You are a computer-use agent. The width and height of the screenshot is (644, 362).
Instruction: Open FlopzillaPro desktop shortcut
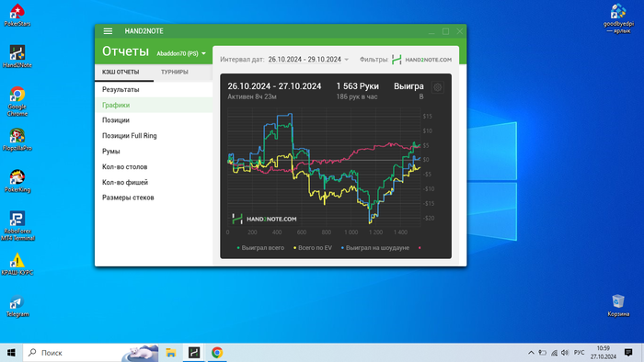(x=17, y=140)
